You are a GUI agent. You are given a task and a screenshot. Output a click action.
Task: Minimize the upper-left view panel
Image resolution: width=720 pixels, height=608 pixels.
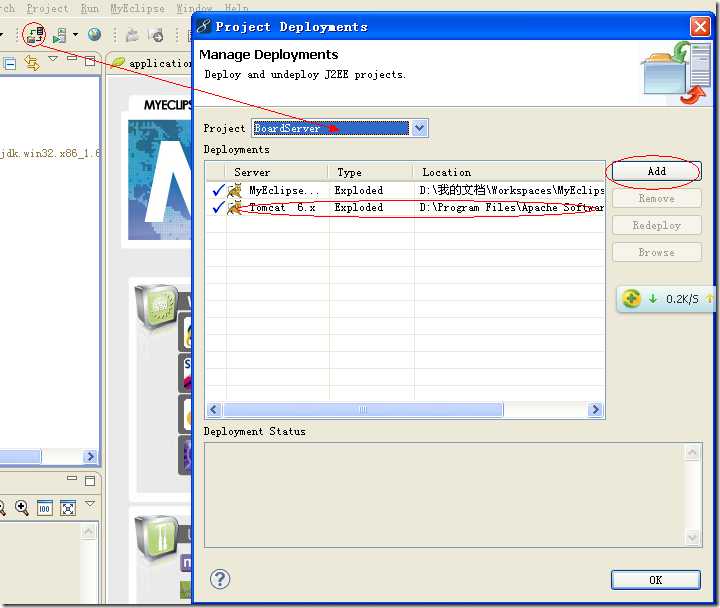point(72,59)
